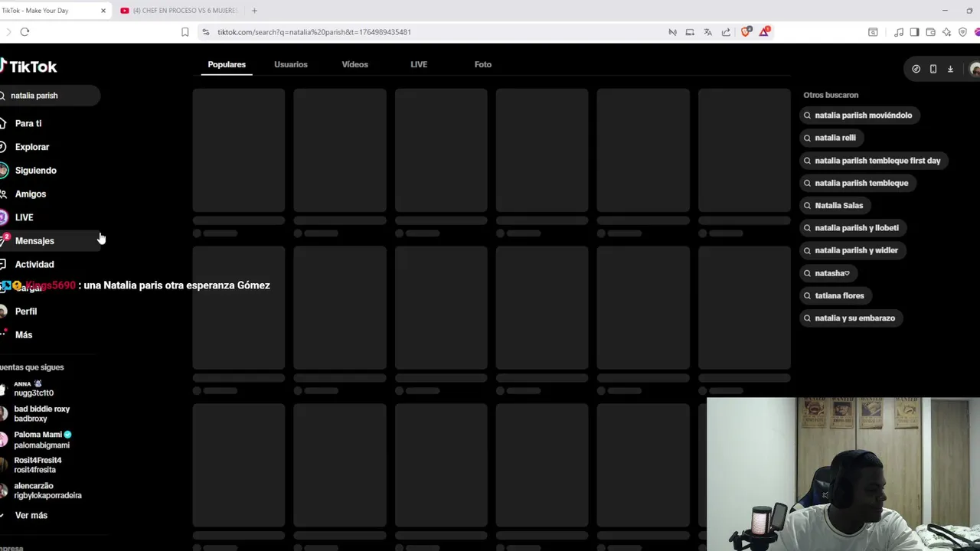This screenshot has height=551, width=980.
Task: Open the Brave Shields lion icon
Action: pyautogui.click(x=746, y=31)
